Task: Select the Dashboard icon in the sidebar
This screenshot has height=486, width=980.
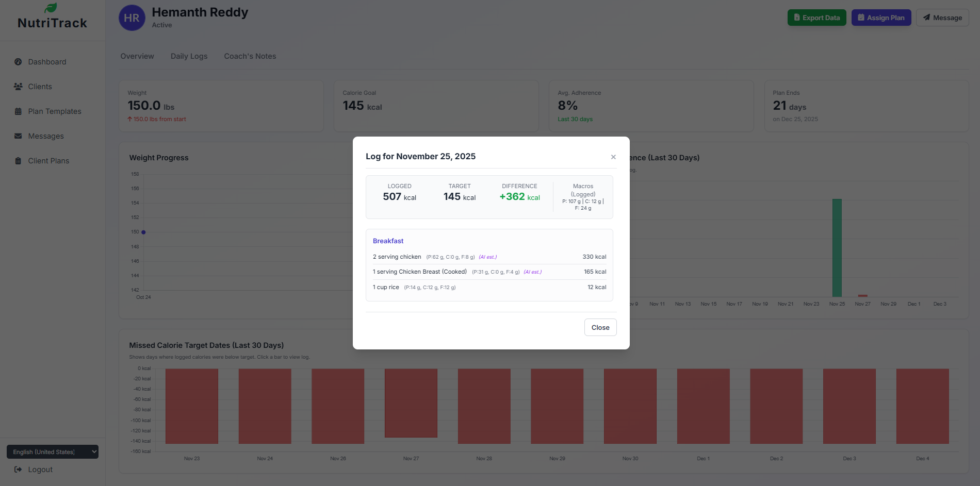Action: click(x=18, y=62)
